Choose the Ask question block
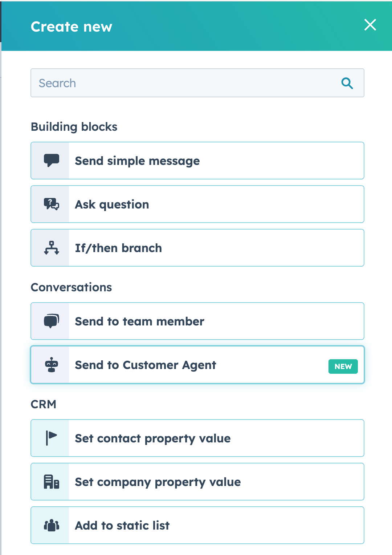Viewport: 392px width, 555px height. coord(197,204)
